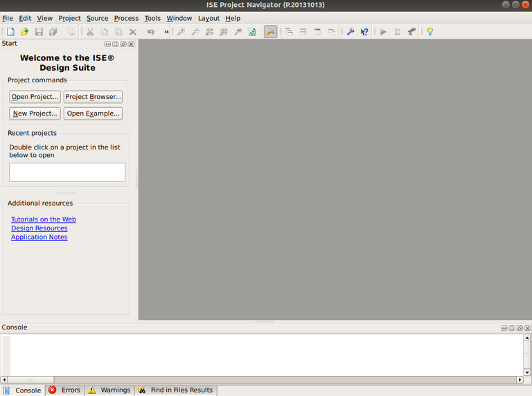
Task: Switch to the Console tab
Action: pyautogui.click(x=23, y=390)
